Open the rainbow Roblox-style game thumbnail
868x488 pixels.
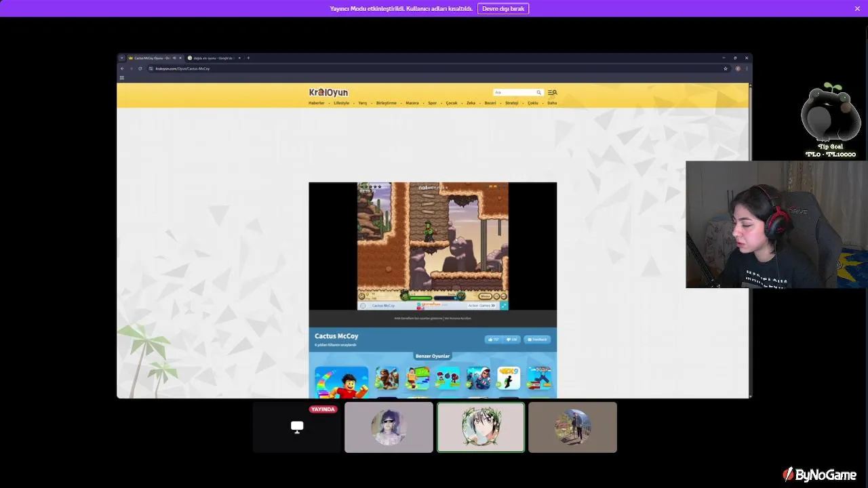coord(342,382)
